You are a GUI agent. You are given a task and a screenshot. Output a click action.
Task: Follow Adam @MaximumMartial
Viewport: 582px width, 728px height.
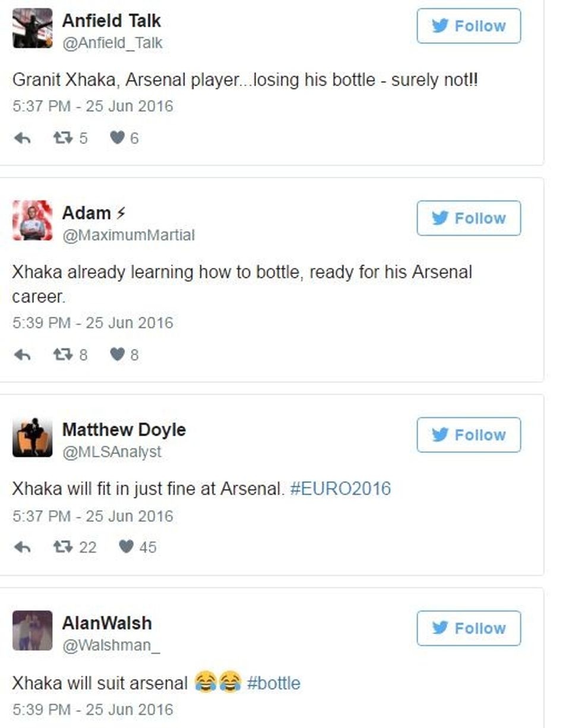tap(469, 218)
